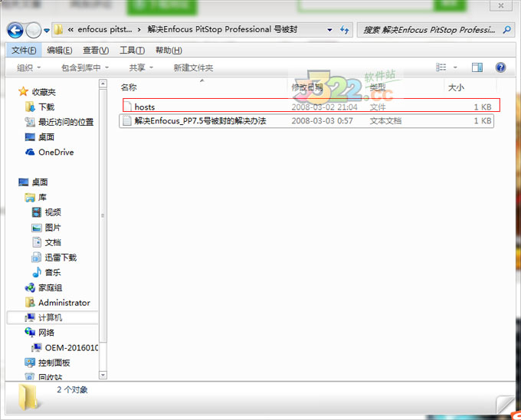This screenshot has height=420, width=521.
Task: Open the 帮助(H) menu
Action: pos(169,50)
